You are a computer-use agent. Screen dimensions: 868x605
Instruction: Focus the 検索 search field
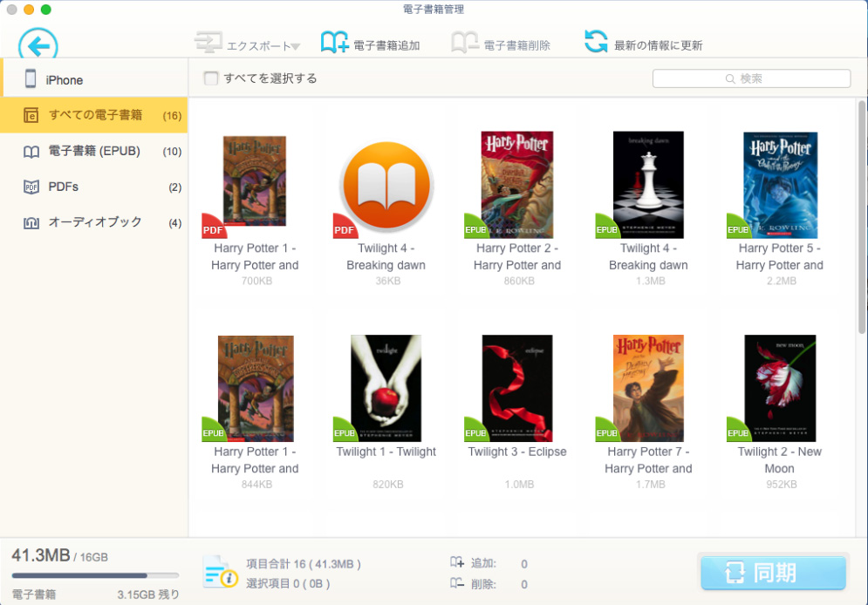(751, 78)
